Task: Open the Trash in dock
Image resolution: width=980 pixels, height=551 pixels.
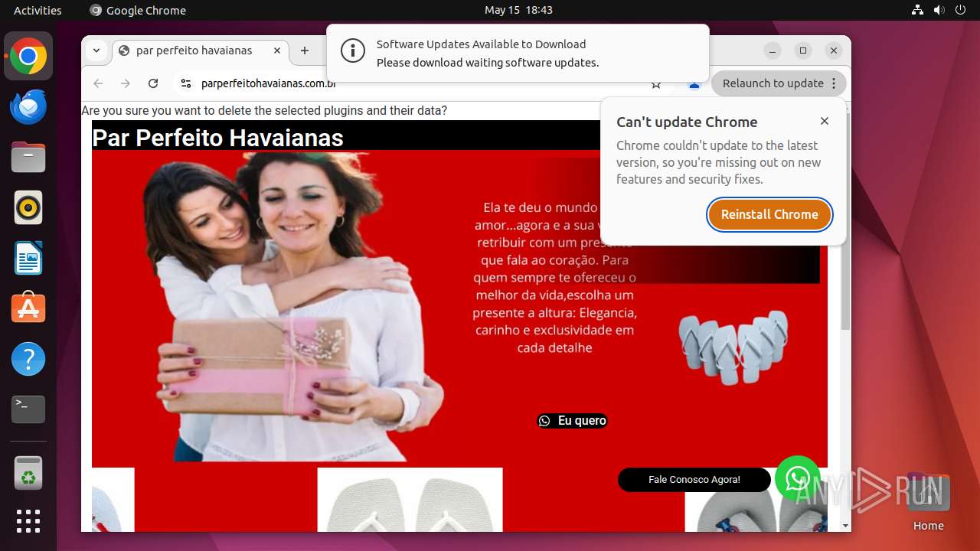Action: point(28,473)
